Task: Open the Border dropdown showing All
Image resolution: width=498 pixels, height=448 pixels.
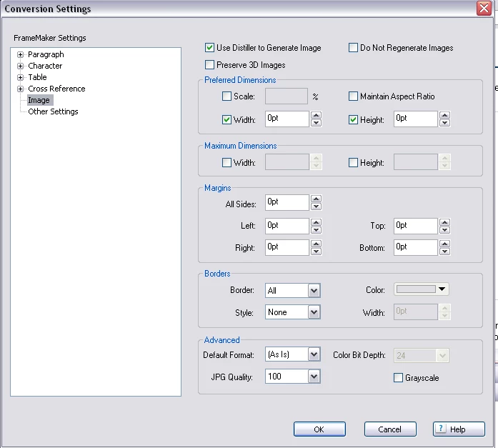Action: (x=292, y=291)
